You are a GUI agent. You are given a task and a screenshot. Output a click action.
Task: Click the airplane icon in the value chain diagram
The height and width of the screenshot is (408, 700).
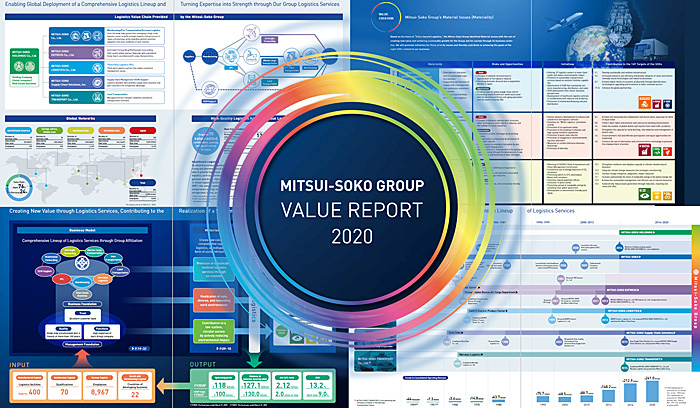pyautogui.click(x=252, y=33)
